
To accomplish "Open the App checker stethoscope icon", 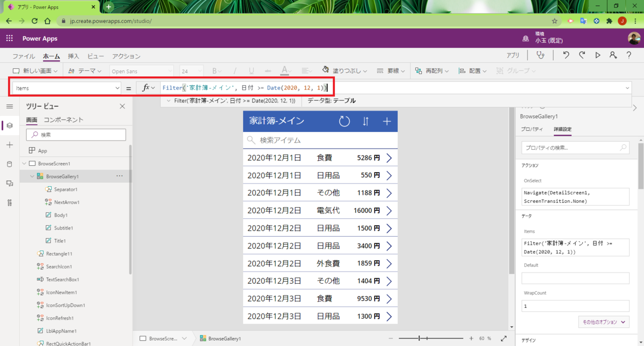I will pos(540,55).
